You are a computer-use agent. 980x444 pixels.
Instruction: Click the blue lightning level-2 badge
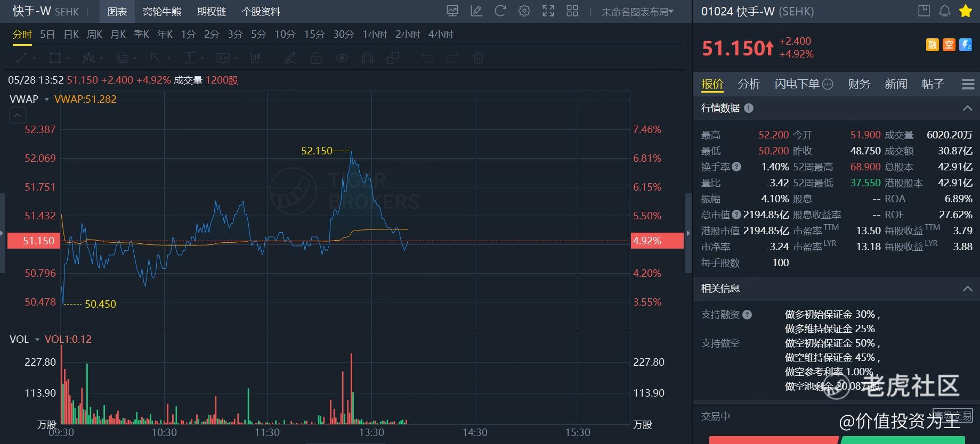click(x=966, y=45)
